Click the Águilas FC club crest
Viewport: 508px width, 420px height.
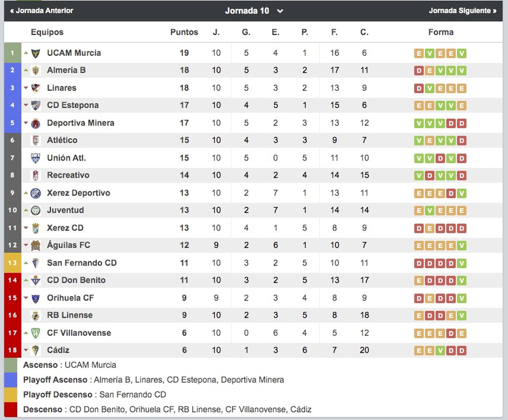pos(36,245)
